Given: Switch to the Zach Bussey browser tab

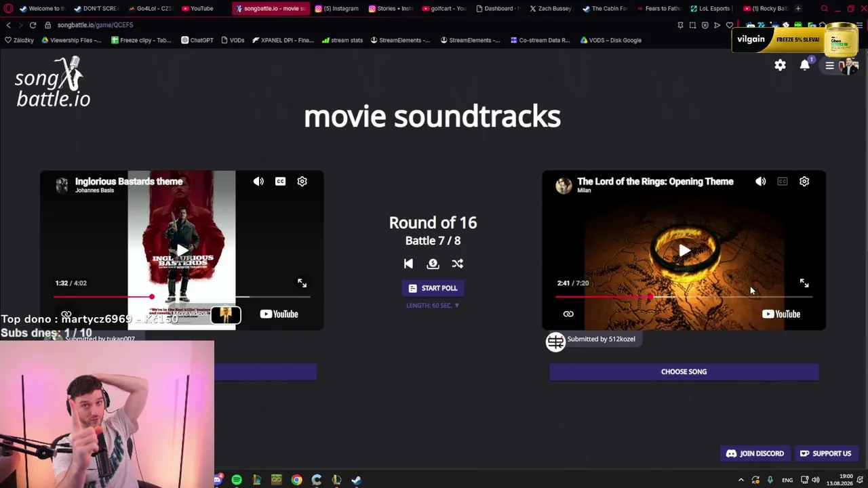Looking at the screenshot, I should [x=549, y=9].
